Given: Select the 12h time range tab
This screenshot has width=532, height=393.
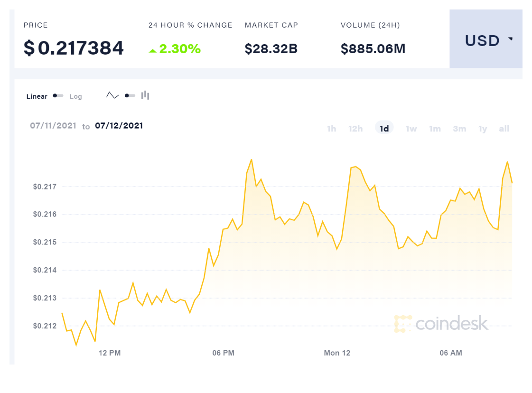Looking at the screenshot, I should point(355,129).
